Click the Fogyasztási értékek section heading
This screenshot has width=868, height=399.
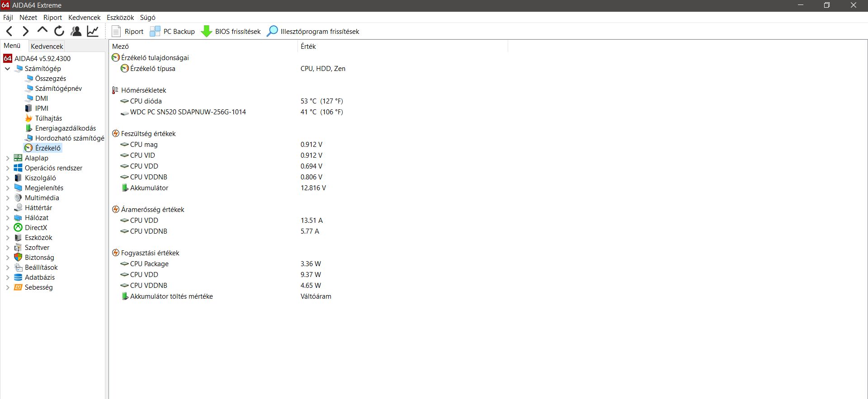pyautogui.click(x=150, y=253)
